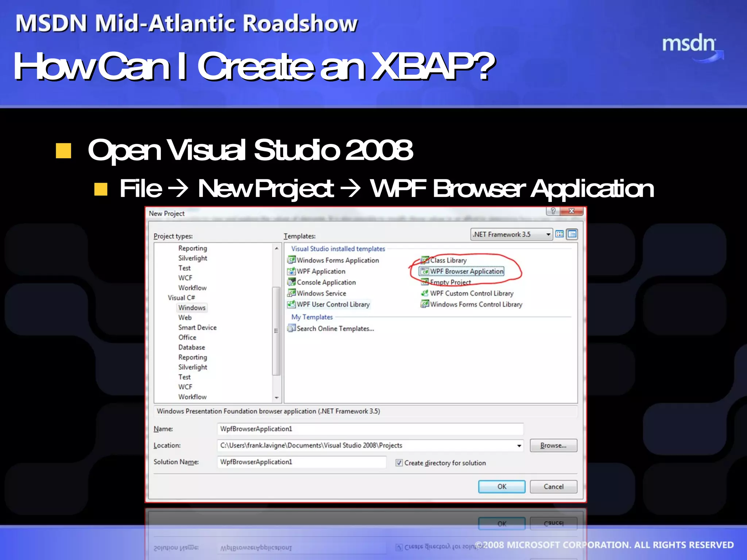The height and width of the screenshot is (560, 747).
Task: Select Database project type
Action: (x=191, y=347)
